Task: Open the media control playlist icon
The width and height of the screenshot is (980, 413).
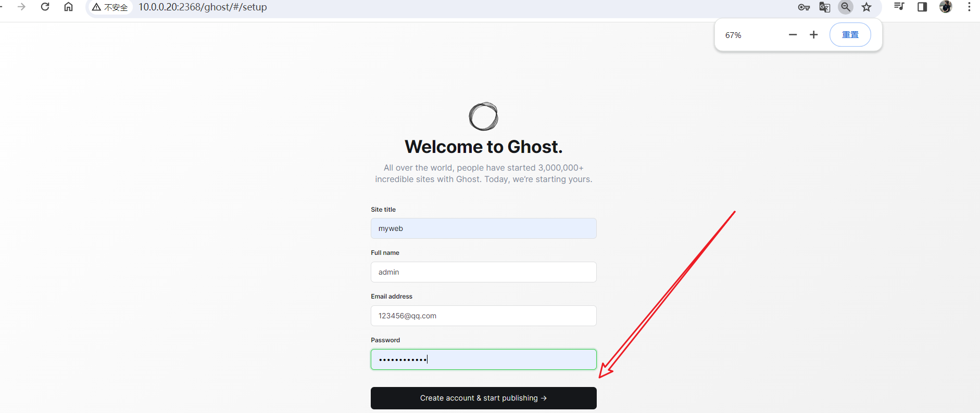Action: (899, 7)
